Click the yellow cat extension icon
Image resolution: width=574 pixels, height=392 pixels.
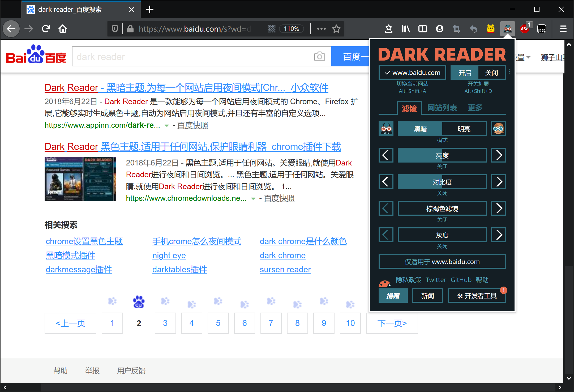pos(491,29)
